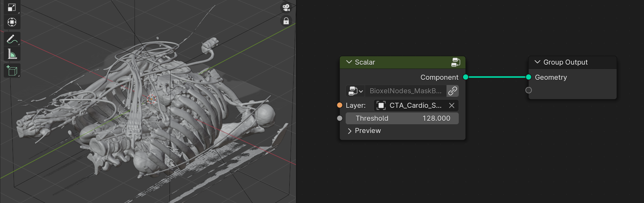Clear the CTA_Cardio_S layer selection
The width and height of the screenshot is (644, 203).
[451, 106]
